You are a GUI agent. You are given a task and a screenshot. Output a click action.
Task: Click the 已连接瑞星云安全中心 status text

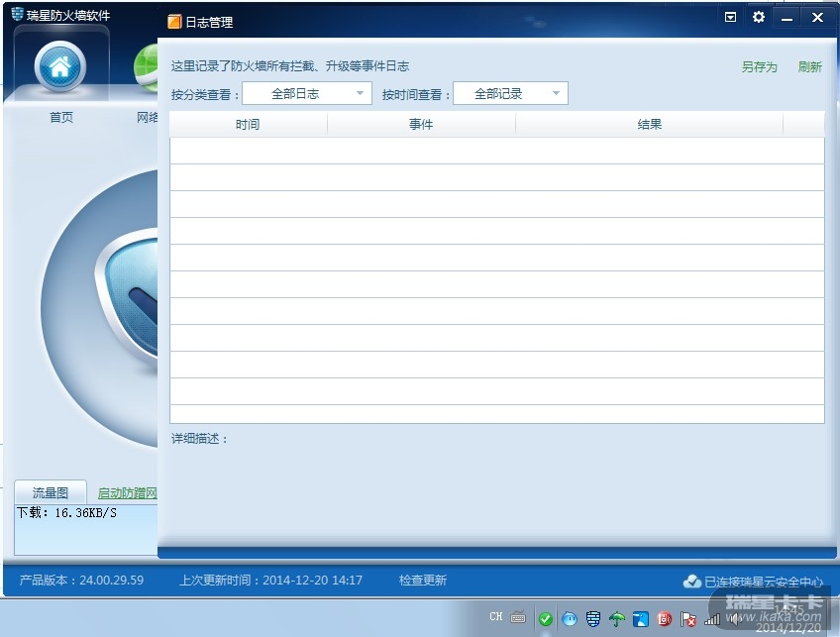click(764, 582)
